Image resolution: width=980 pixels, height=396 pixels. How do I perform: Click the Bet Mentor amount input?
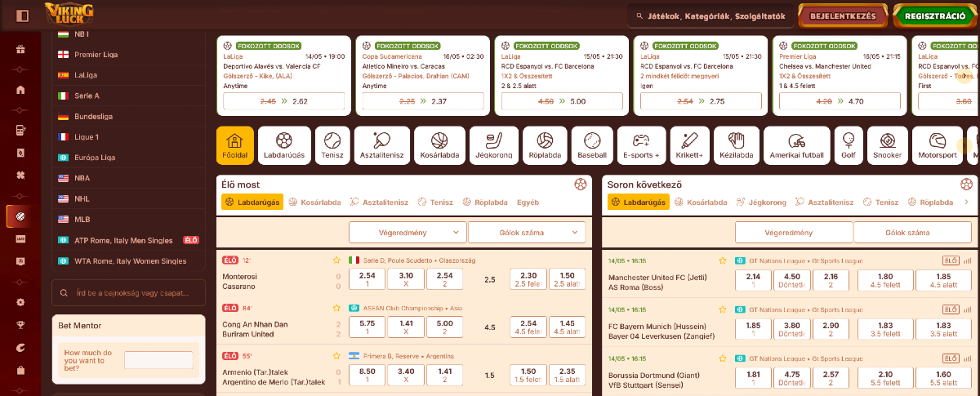tap(158, 359)
